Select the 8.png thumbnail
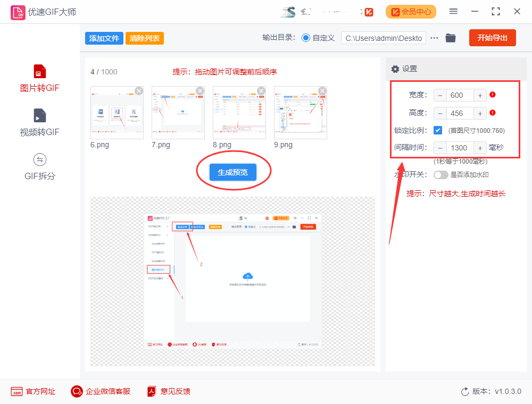The image size is (532, 404). pyautogui.click(x=239, y=113)
